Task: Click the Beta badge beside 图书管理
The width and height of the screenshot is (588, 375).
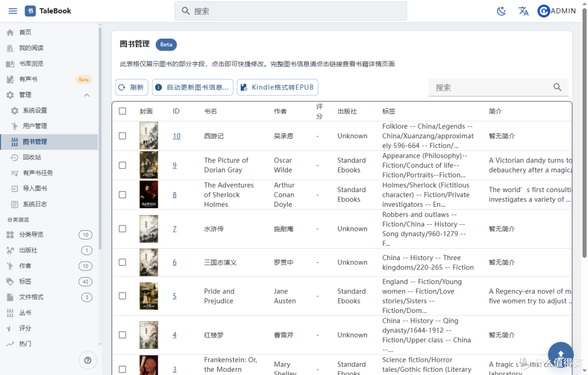Action: click(x=166, y=45)
